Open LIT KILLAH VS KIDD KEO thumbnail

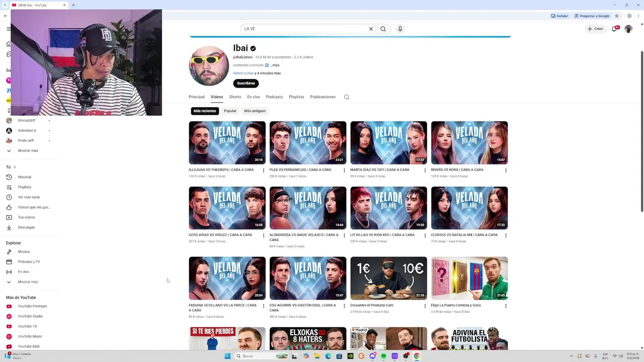pyautogui.click(x=388, y=208)
